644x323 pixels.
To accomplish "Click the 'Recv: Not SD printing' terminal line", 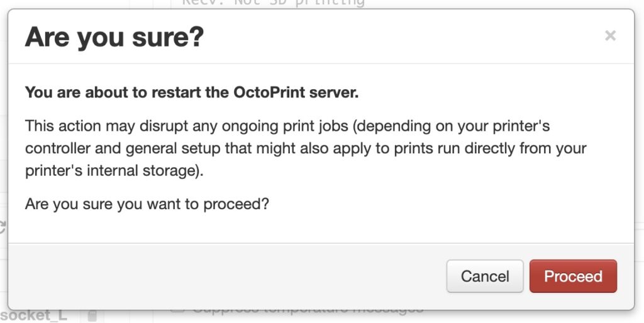I will click(x=273, y=3).
